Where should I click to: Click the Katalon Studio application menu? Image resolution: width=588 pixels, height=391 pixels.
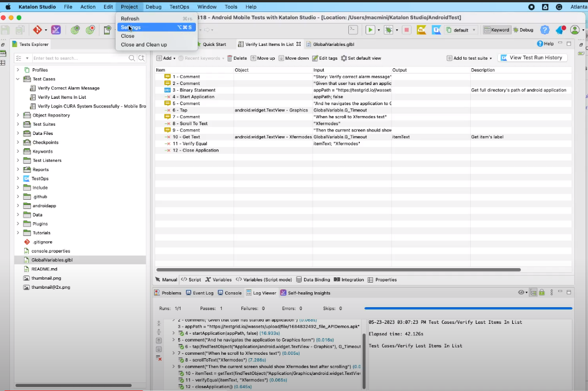point(37,7)
